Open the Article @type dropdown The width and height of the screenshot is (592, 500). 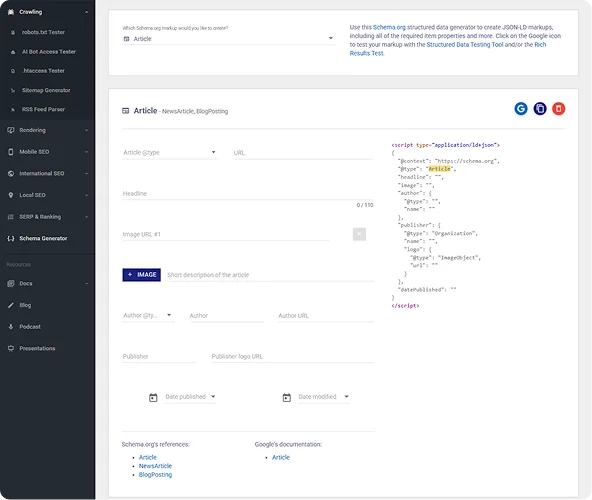(170, 153)
